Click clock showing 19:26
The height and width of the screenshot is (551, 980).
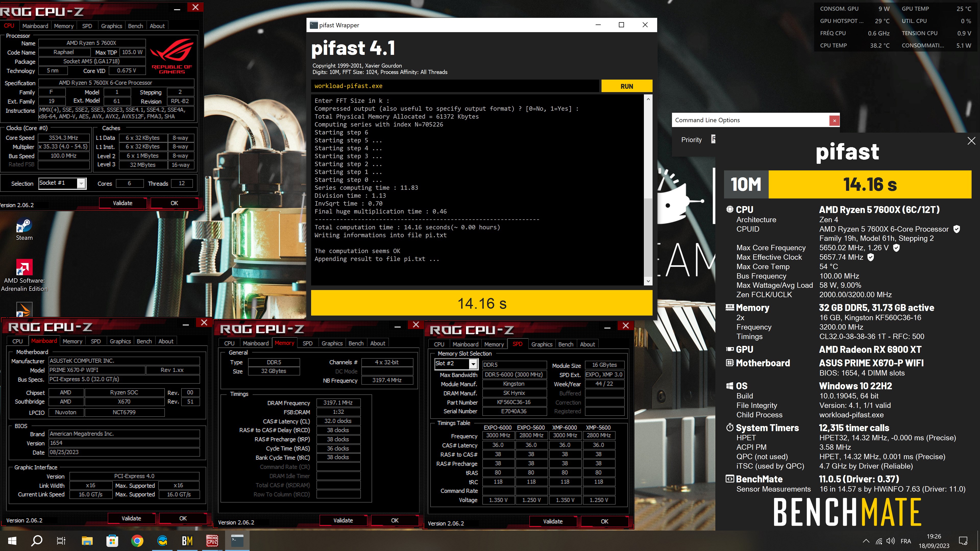tap(934, 536)
